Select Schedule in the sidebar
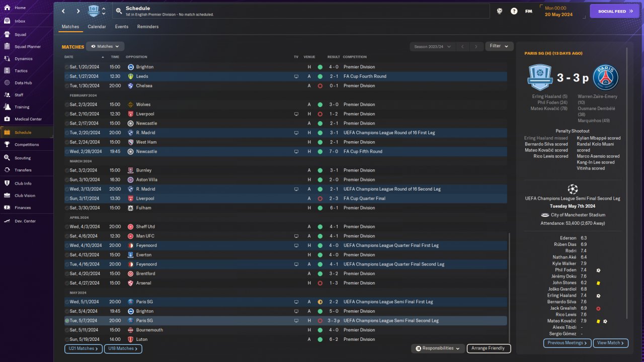This screenshot has height=362, width=644. click(x=27, y=132)
